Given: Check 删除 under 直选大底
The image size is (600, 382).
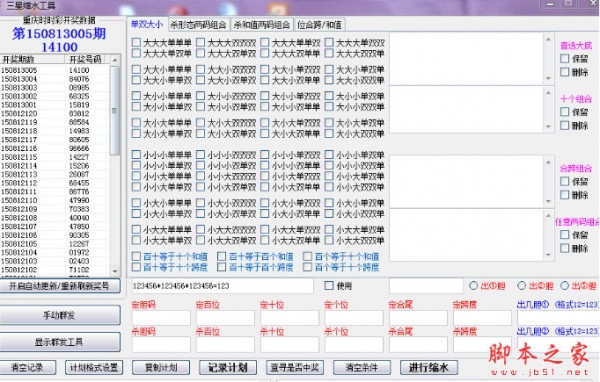Looking at the screenshot, I should click(564, 72).
